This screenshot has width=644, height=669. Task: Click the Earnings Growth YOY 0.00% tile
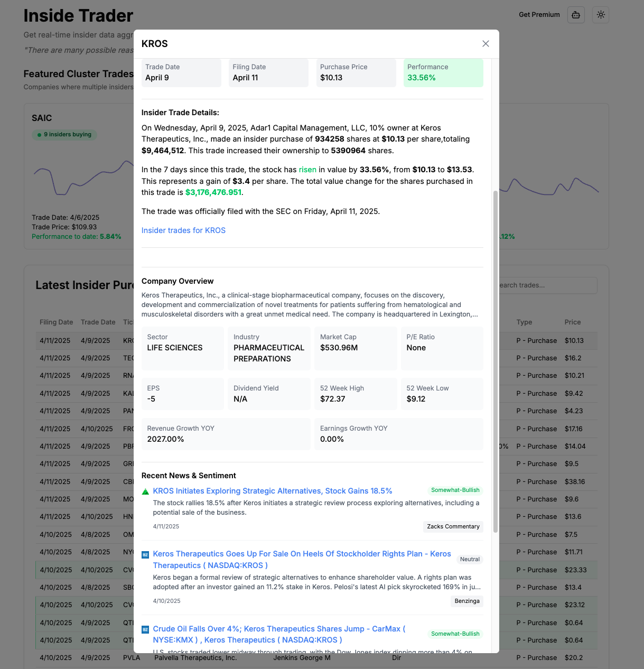399,434
